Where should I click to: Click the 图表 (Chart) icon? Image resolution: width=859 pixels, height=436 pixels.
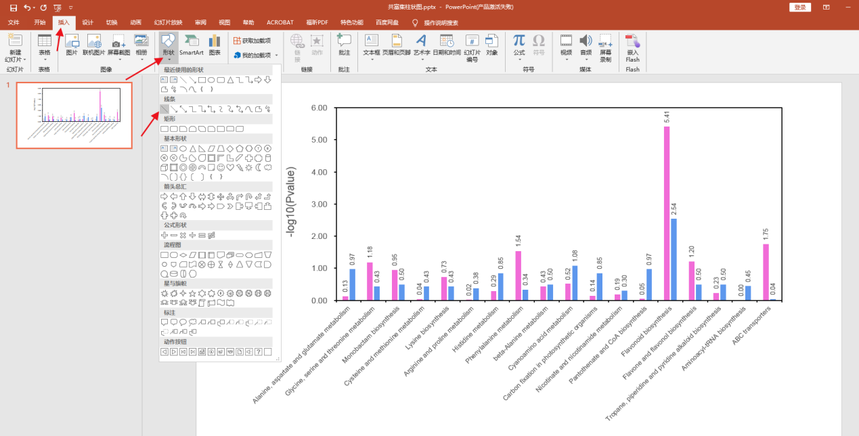(x=214, y=45)
